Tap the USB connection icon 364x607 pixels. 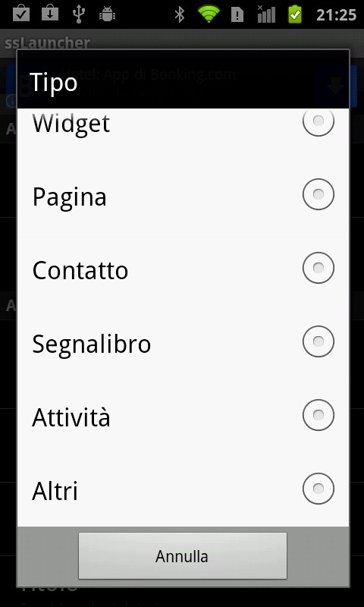point(79,14)
